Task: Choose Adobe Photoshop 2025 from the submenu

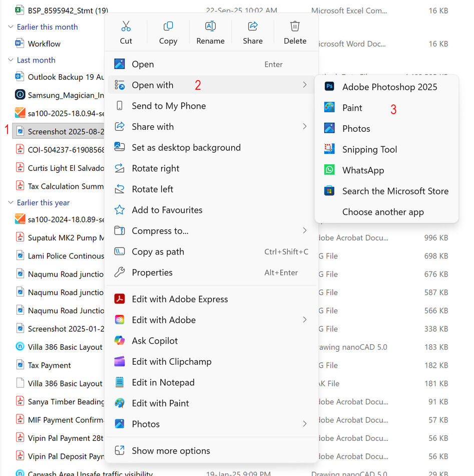Action: point(386,87)
